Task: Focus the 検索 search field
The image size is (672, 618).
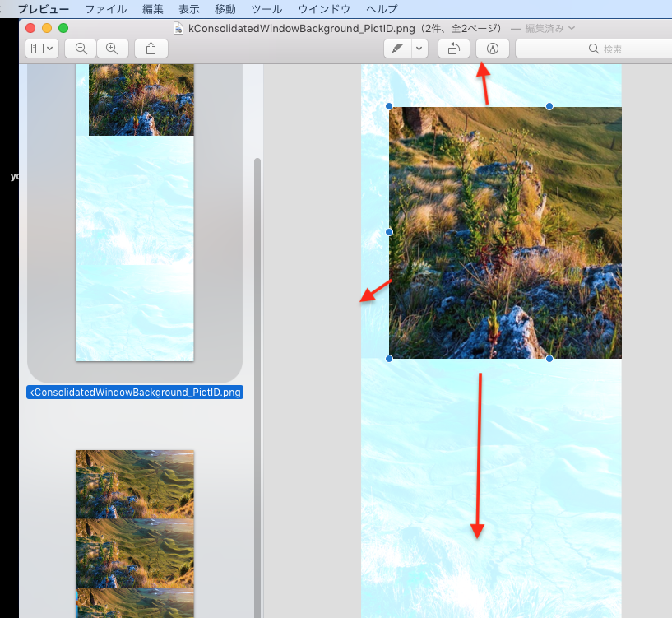Action: pos(594,49)
